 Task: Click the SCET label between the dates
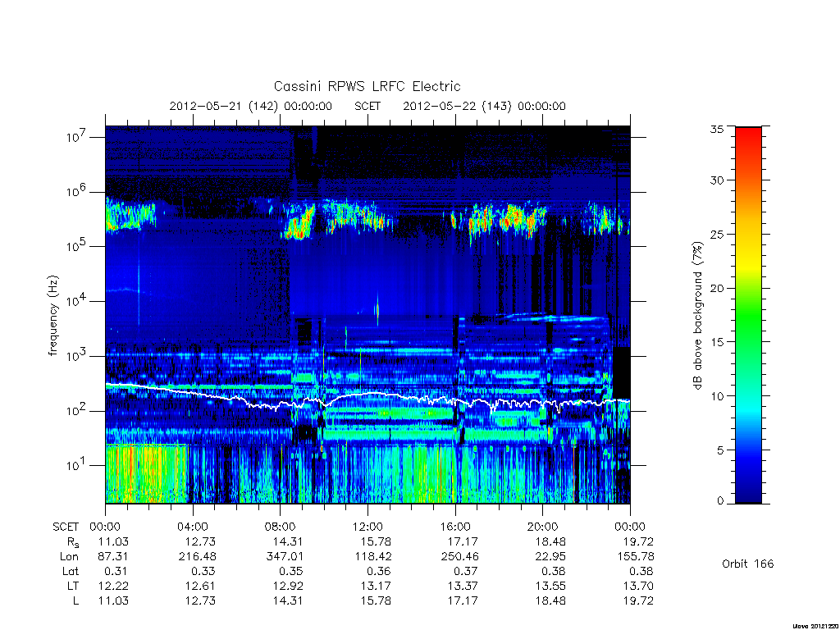tap(367, 106)
